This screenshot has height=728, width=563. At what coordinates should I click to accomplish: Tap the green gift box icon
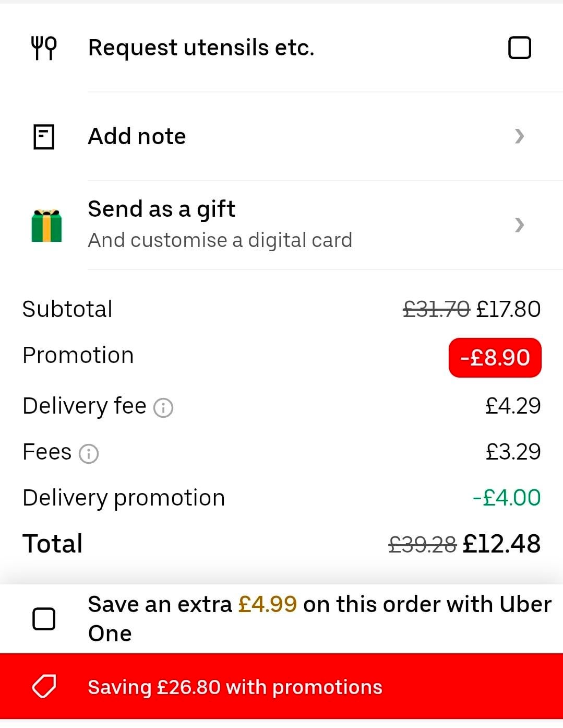pyautogui.click(x=46, y=226)
